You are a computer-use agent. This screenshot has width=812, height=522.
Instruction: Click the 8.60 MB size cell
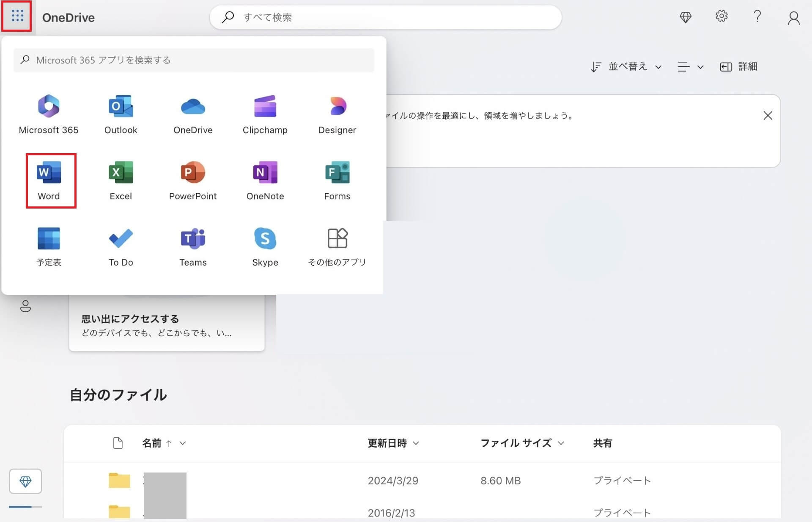(501, 481)
